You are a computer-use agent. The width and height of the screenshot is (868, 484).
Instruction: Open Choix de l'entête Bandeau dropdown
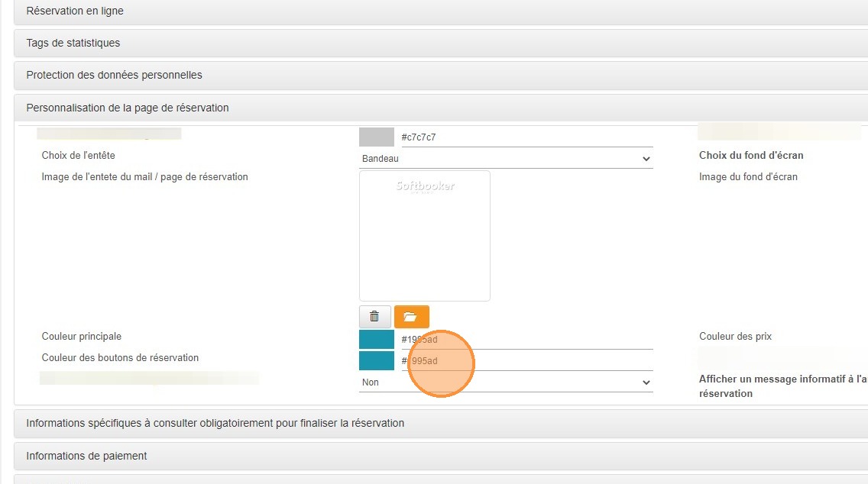pos(506,159)
